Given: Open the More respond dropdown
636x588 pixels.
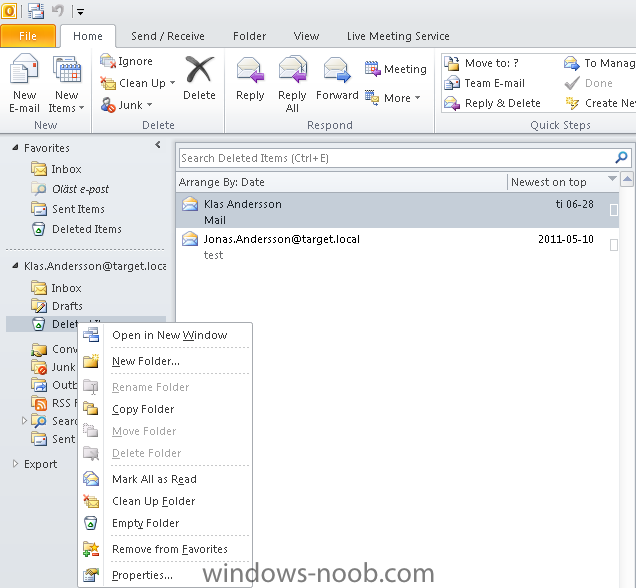Looking at the screenshot, I should coord(392,98).
